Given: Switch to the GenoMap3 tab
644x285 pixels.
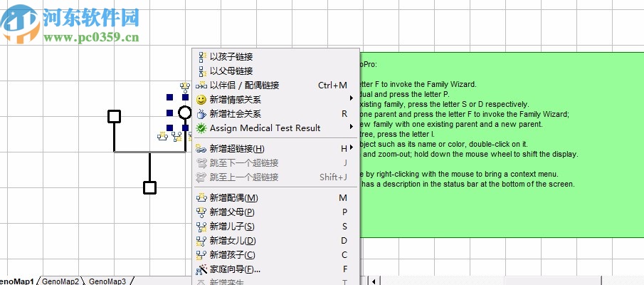Looking at the screenshot, I should (x=107, y=281).
